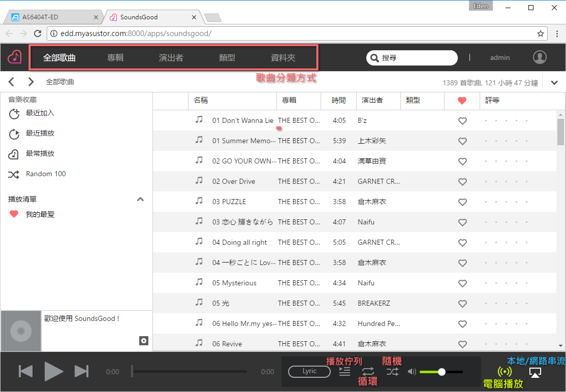
Task: Click the note icon for 01 Don't Wanna Lie
Action: pyautogui.click(x=199, y=120)
